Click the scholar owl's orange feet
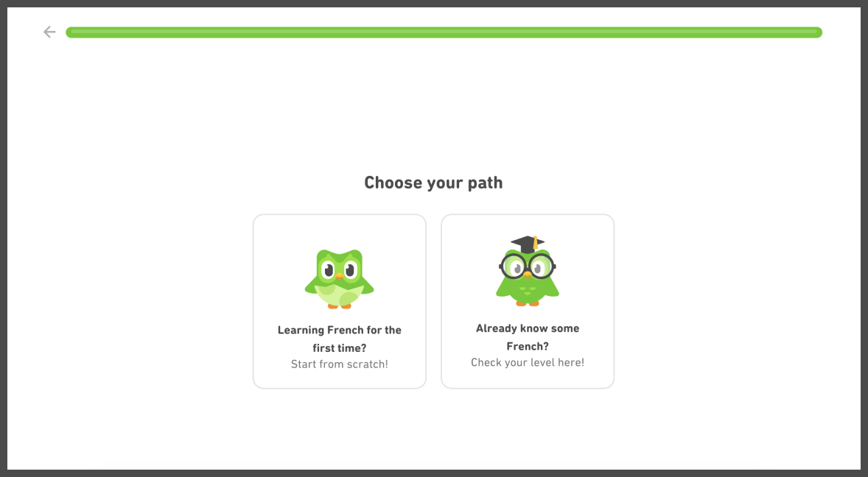This screenshot has width=868, height=477. coord(528,303)
